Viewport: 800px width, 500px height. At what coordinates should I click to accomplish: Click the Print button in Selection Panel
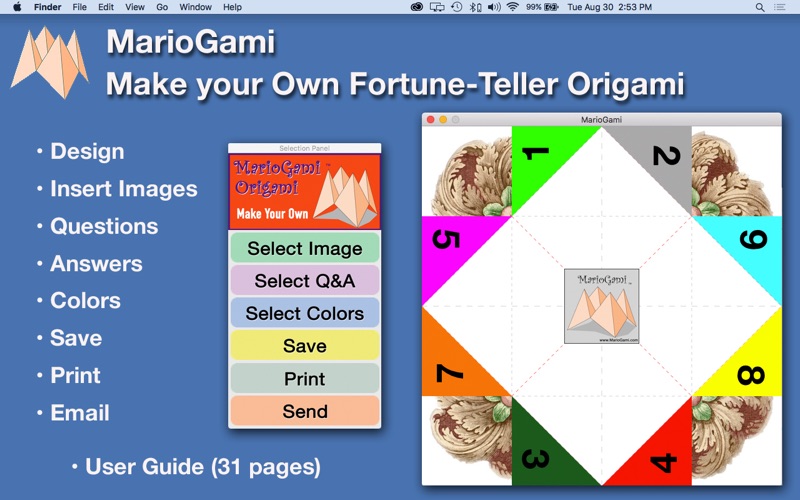coord(305,379)
